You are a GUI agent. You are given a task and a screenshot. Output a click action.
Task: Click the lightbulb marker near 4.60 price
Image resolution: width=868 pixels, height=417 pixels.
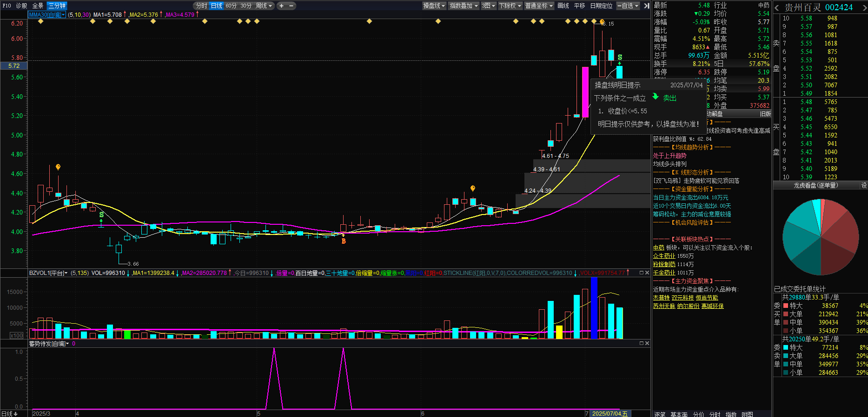58,167
